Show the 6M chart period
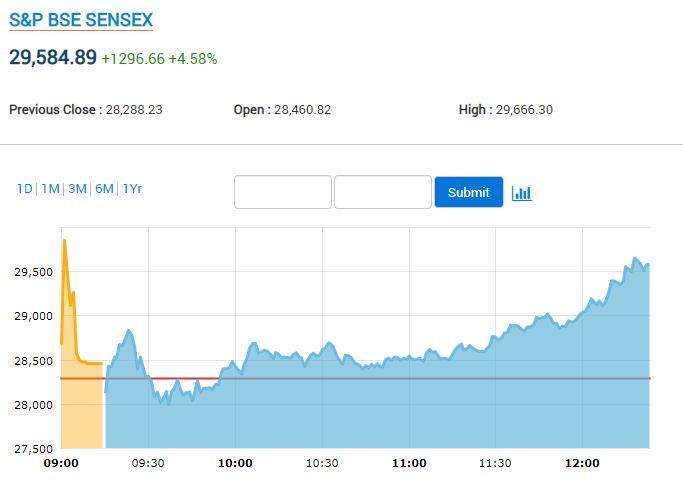The width and height of the screenshot is (683, 491). [104, 189]
